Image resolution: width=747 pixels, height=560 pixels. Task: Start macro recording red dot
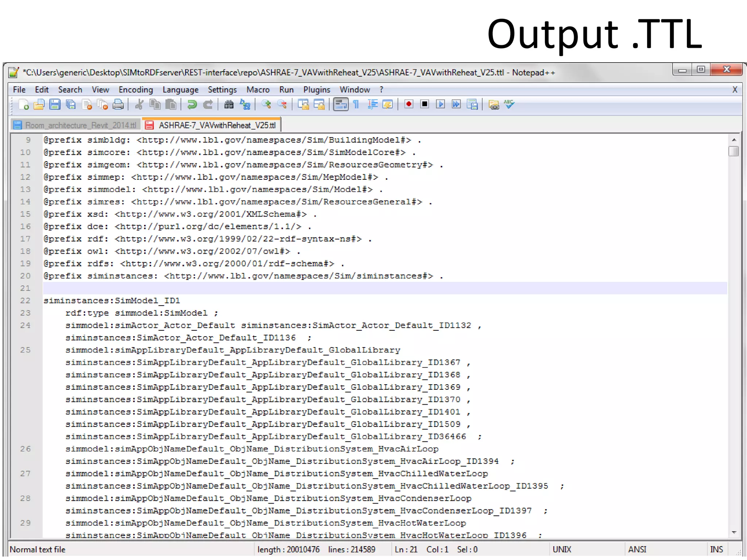[409, 105]
